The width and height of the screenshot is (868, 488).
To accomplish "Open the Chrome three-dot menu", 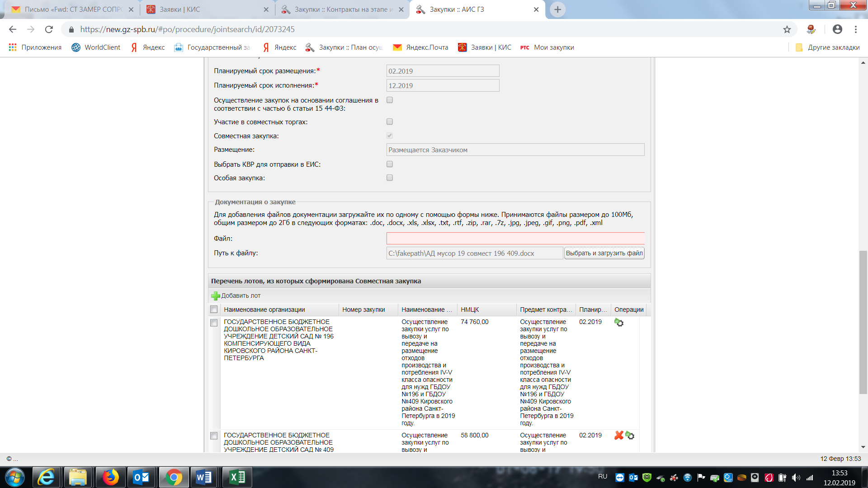I will (856, 29).
